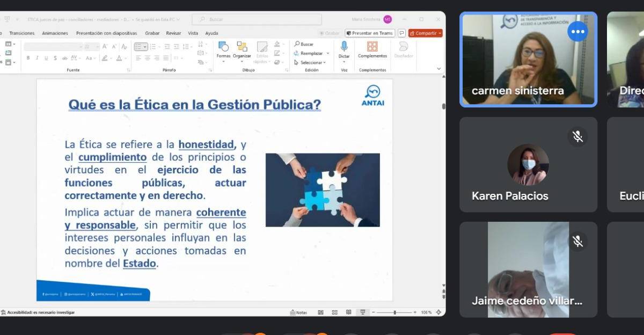Toggle bold text formatting

pyautogui.click(x=28, y=58)
